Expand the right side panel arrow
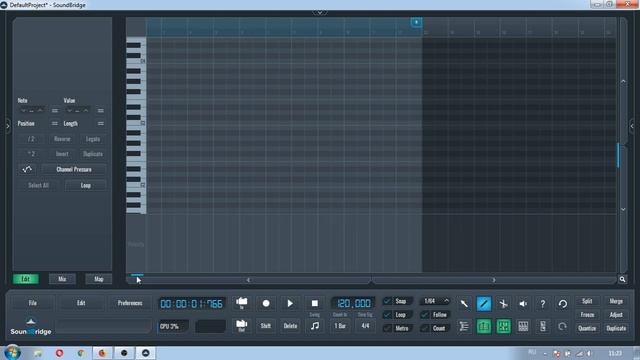 tap(632, 126)
